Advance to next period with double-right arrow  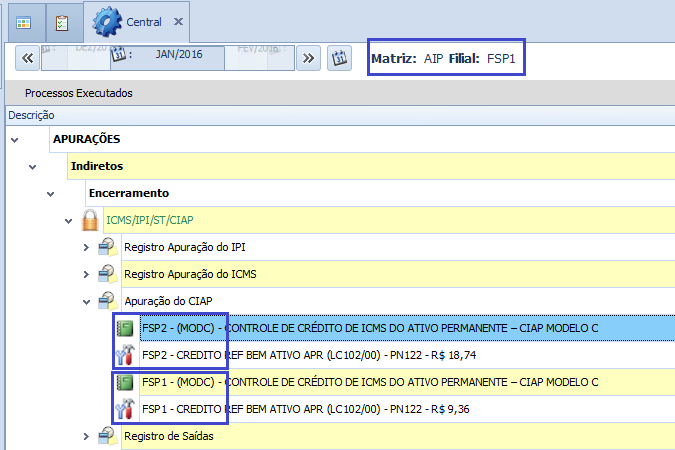click(309, 57)
